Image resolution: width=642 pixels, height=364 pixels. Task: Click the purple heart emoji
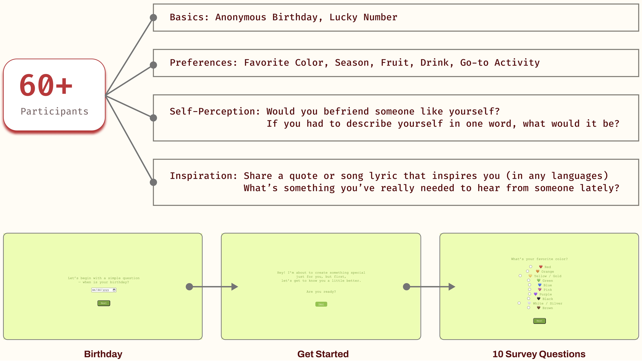tap(535, 294)
